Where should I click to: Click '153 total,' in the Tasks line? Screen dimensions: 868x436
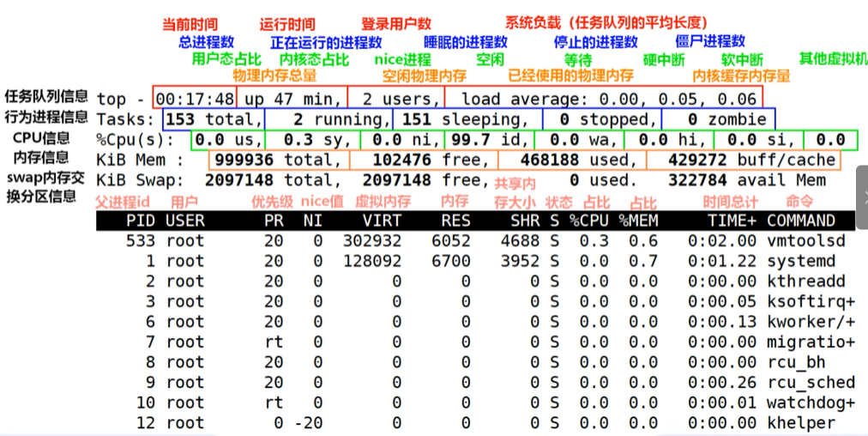click(x=214, y=119)
